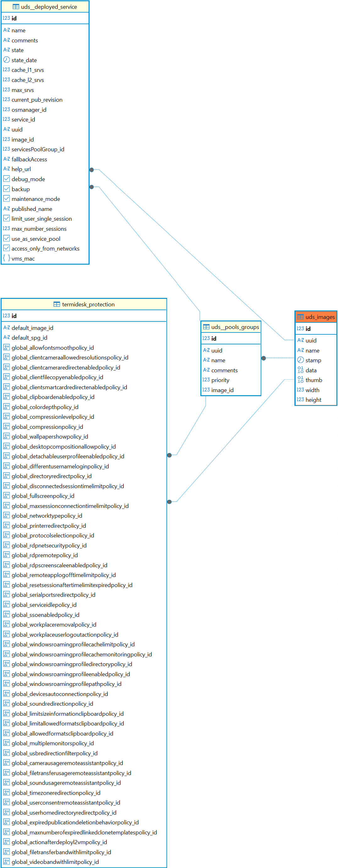Click the clock icon beside state_date
The image size is (338, 868).
pos(6,60)
